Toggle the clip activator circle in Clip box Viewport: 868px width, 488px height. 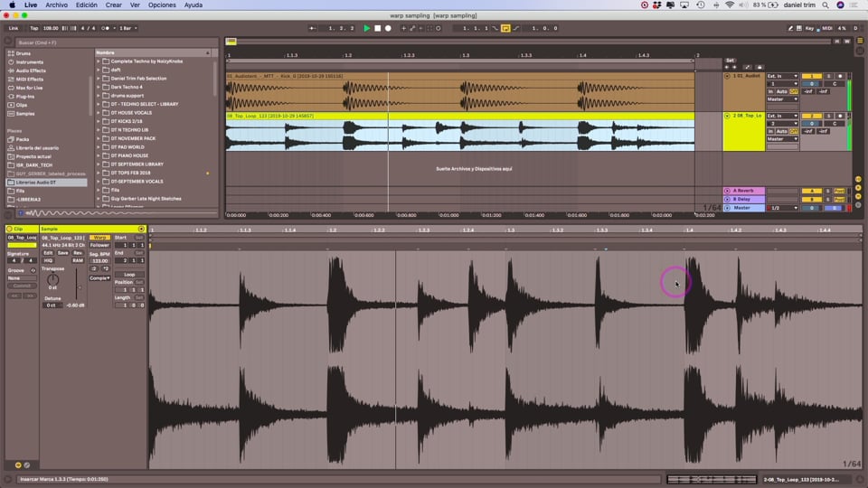click(9, 229)
